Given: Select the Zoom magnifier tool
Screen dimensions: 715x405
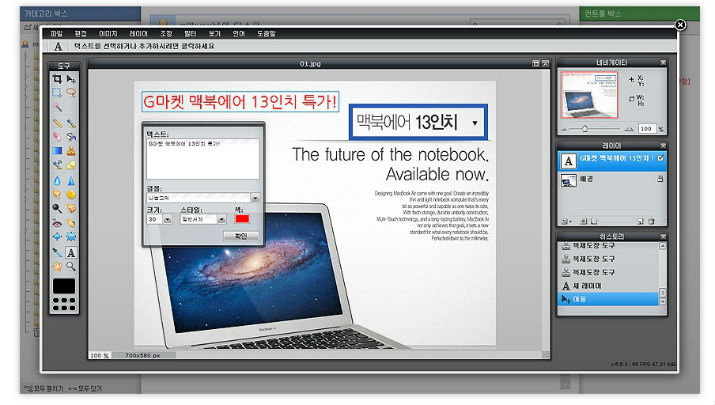Looking at the screenshot, I should [71, 266].
